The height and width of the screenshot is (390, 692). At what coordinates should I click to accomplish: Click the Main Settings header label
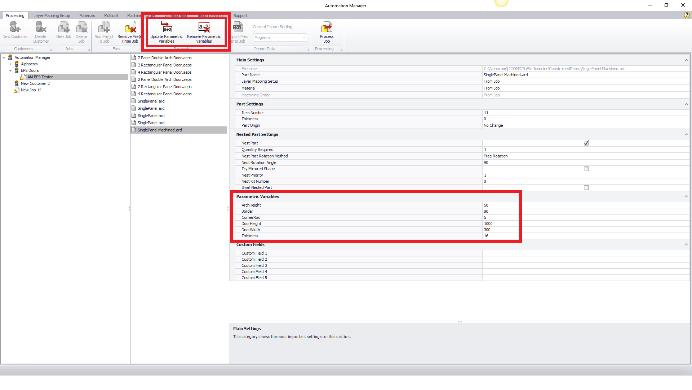[250, 60]
